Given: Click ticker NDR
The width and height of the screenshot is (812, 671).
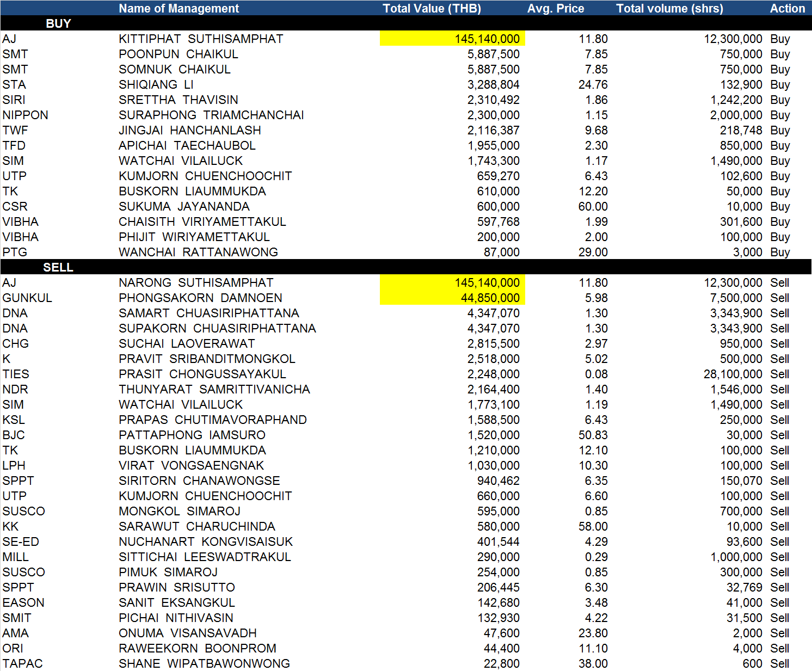Looking at the screenshot, I should [x=15, y=389].
